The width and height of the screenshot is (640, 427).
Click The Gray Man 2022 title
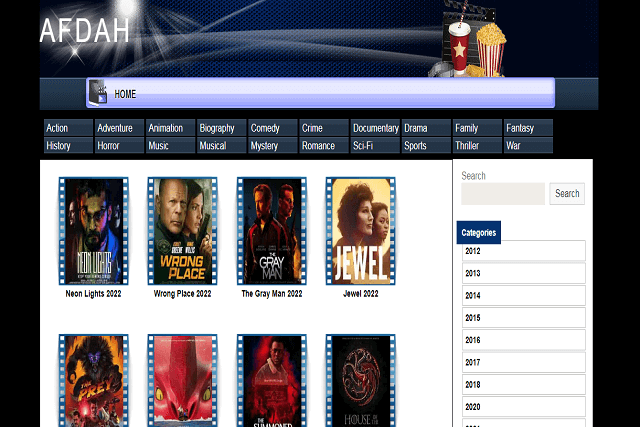[x=272, y=294]
